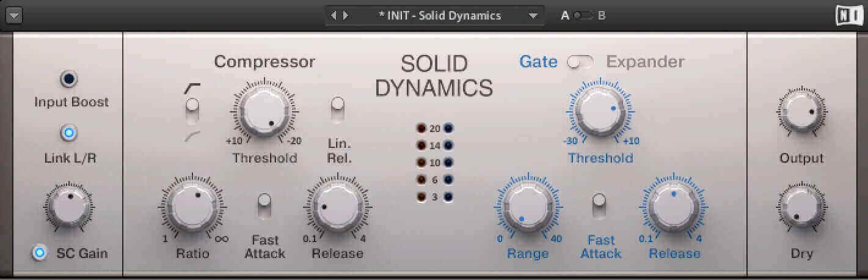Click the Dry label
This screenshot has width=868, height=280.
pos(802,253)
